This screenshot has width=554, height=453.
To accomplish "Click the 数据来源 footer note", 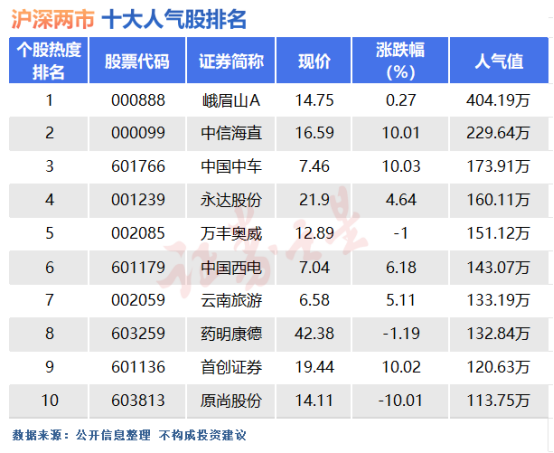I will click(129, 435).
